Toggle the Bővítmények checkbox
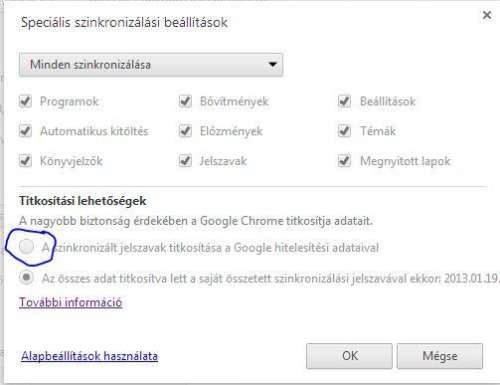 point(185,101)
